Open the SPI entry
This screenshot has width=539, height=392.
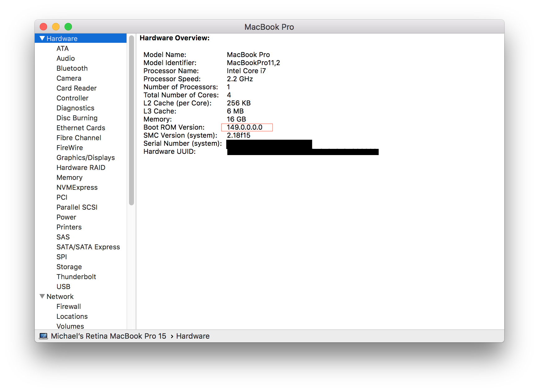click(62, 257)
